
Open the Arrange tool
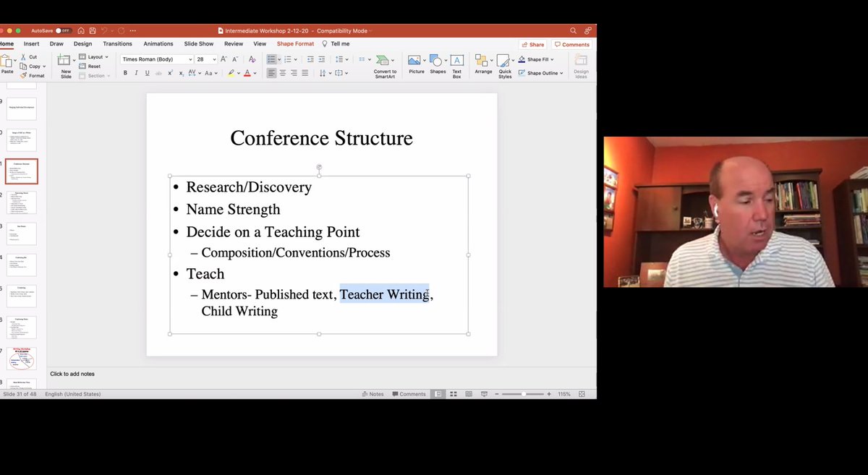pos(483,64)
